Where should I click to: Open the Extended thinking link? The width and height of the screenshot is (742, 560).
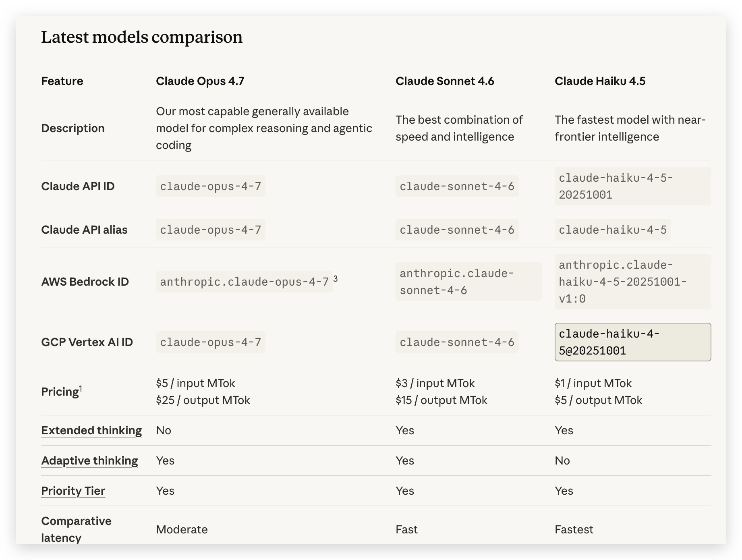pyautogui.click(x=91, y=430)
